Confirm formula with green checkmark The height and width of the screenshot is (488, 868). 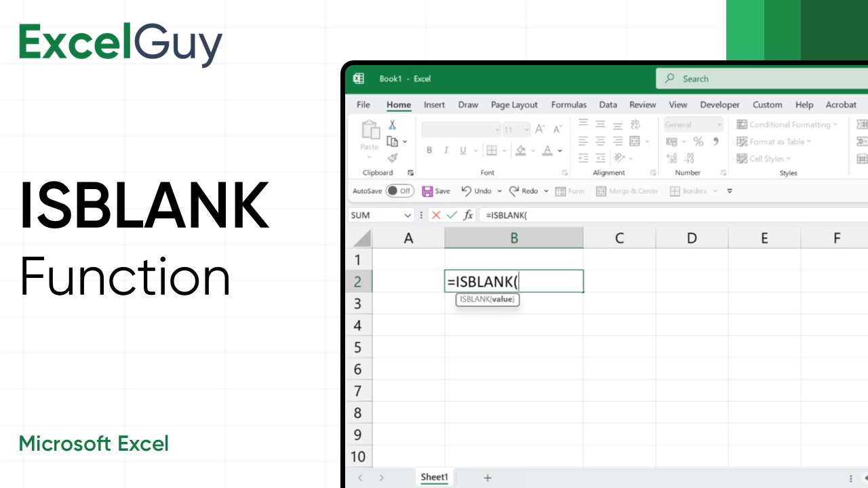452,215
